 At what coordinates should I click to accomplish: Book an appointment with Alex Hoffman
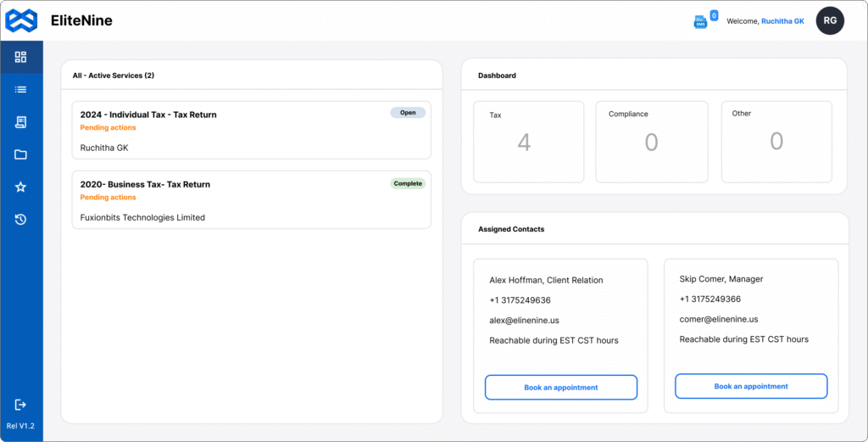560,388
